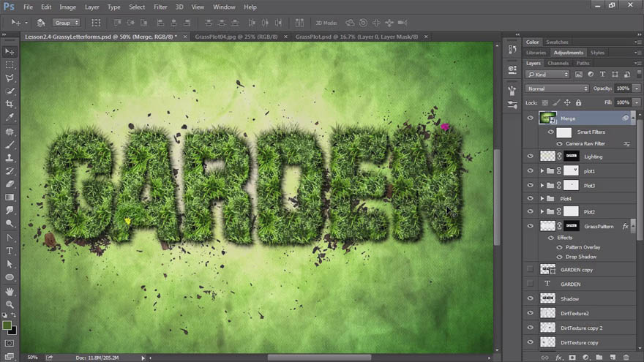Select the Move tool
644x362 pixels.
click(x=10, y=52)
